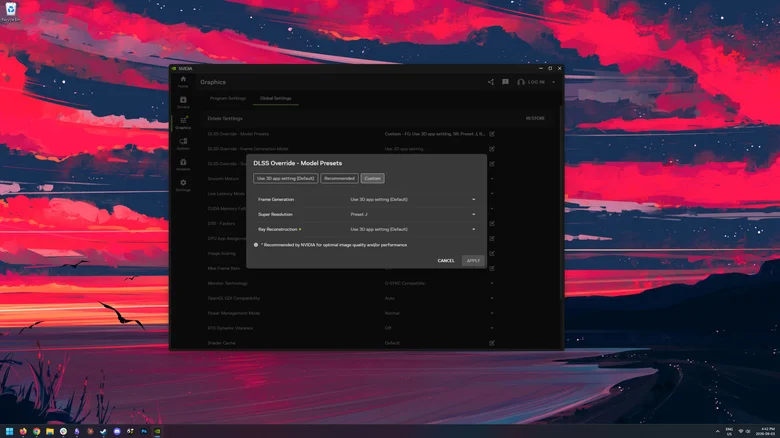Click 'G-SYNC Compatible' value of Monitor Technology
Viewport: 780px width, 438px height.
404,283
